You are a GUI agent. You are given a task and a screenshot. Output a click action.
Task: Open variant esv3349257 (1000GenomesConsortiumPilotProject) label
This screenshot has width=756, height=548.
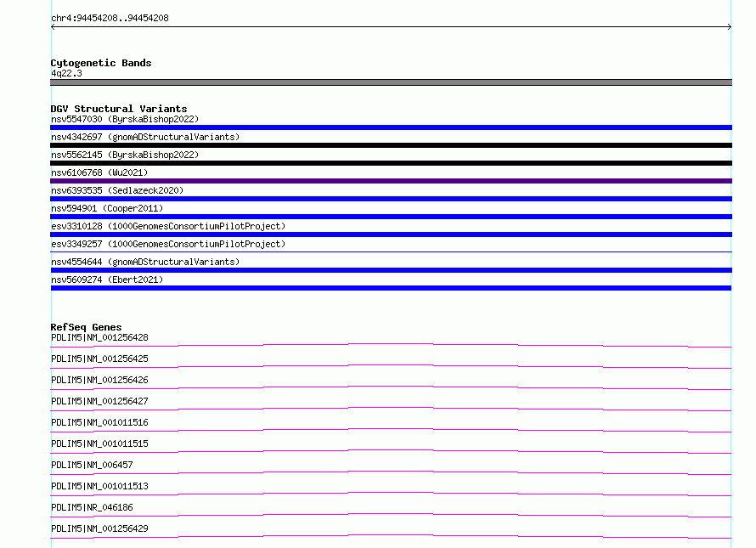[x=168, y=244]
